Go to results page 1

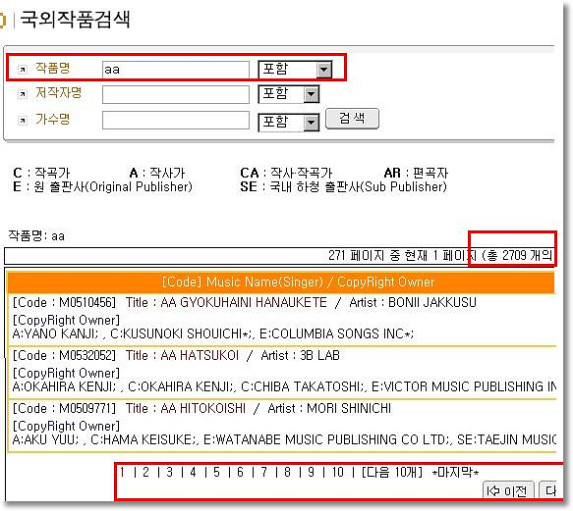click(122, 472)
